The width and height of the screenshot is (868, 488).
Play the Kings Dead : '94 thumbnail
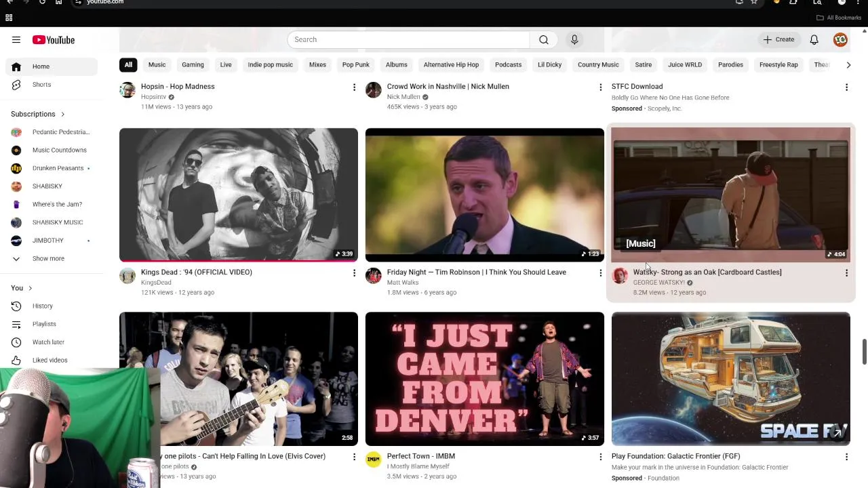click(x=239, y=195)
